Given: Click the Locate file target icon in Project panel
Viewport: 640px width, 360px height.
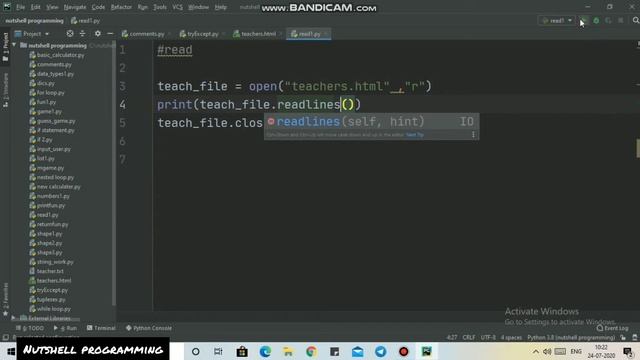Looking at the screenshot, I should pos(70,33).
